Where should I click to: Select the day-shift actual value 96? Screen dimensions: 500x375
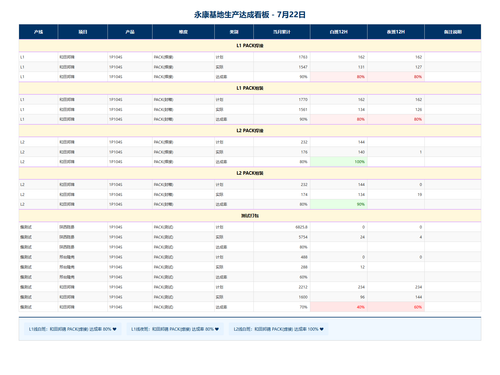[362, 297]
